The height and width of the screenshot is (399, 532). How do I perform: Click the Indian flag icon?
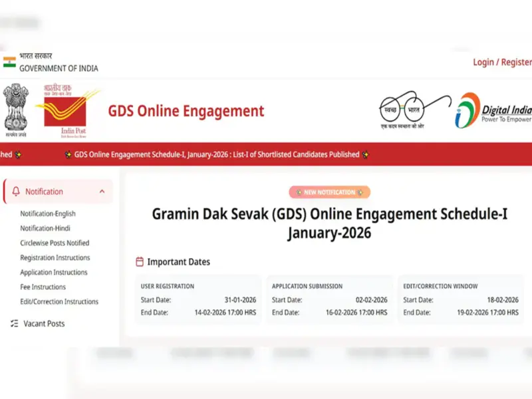(9, 63)
